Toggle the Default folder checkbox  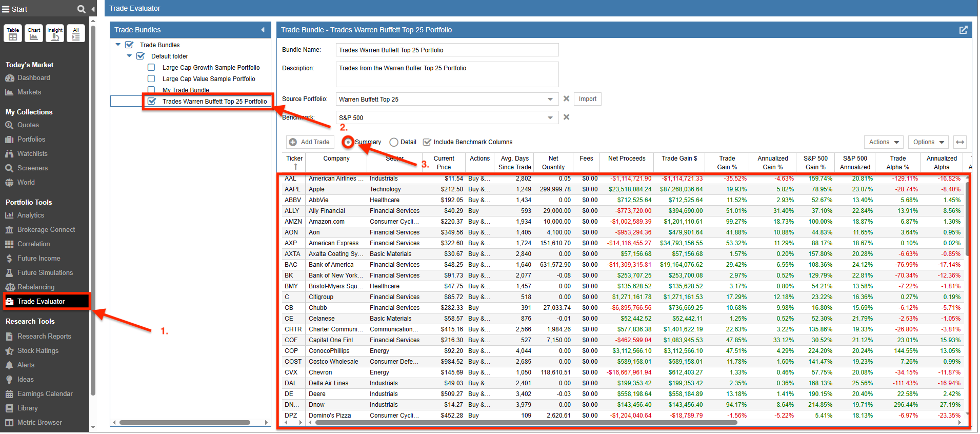141,56
